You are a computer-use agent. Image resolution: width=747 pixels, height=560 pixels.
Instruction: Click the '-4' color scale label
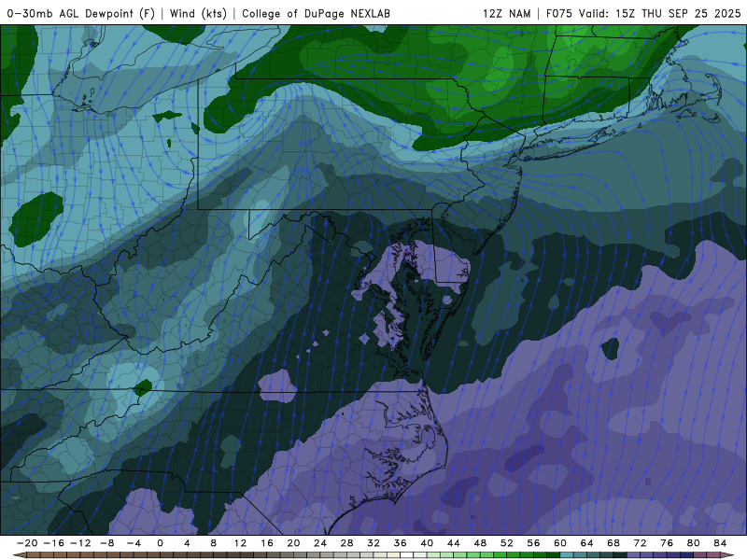(x=134, y=543)
